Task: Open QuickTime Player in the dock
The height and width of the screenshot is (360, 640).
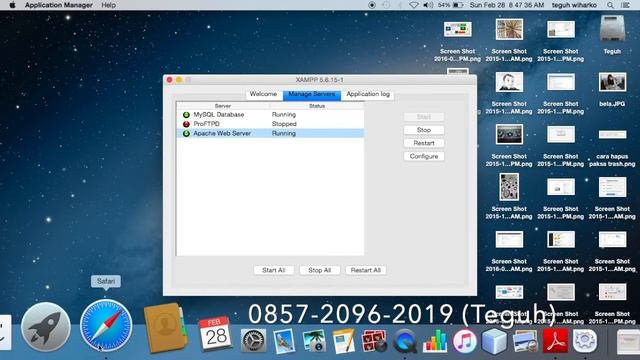Action: pos(404,341)
